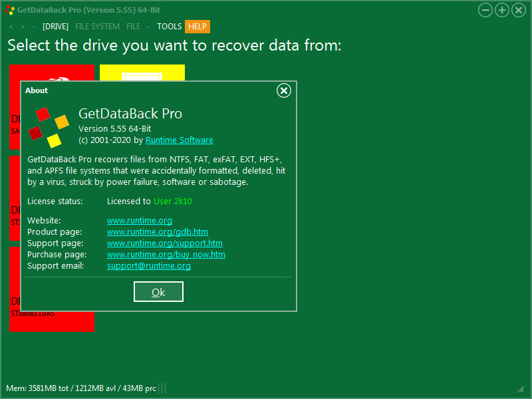
Task: Click the Ok button in About dialog
Action: coord(158,292)
